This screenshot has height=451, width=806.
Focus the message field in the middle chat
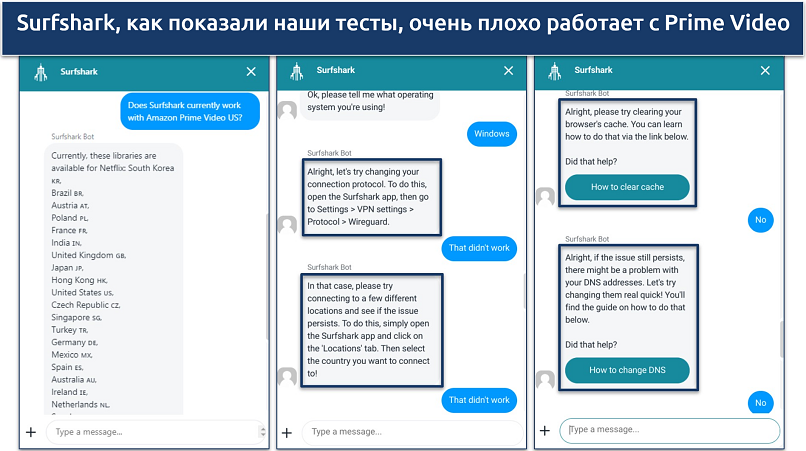point(410,432)
